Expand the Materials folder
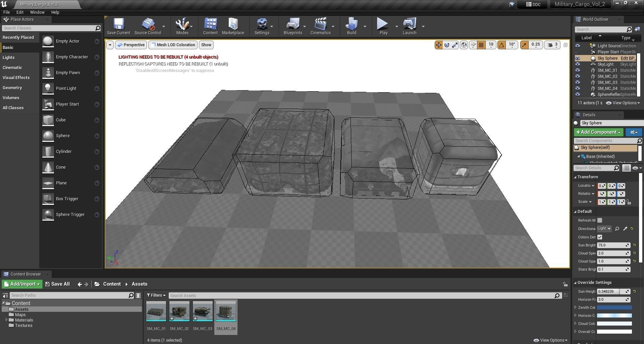 [6, 320]
